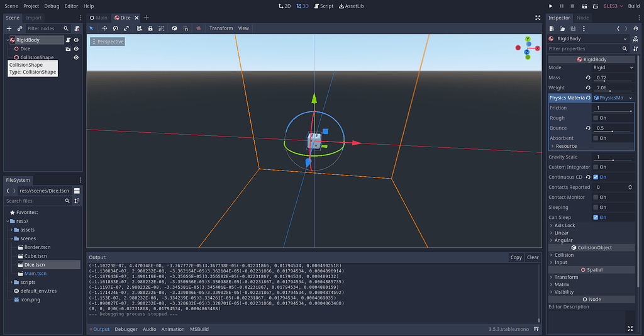Uncheck the Can Sleep checkbox
The width and height of the screenshot is (644, 336).
[x=596, y=217]
